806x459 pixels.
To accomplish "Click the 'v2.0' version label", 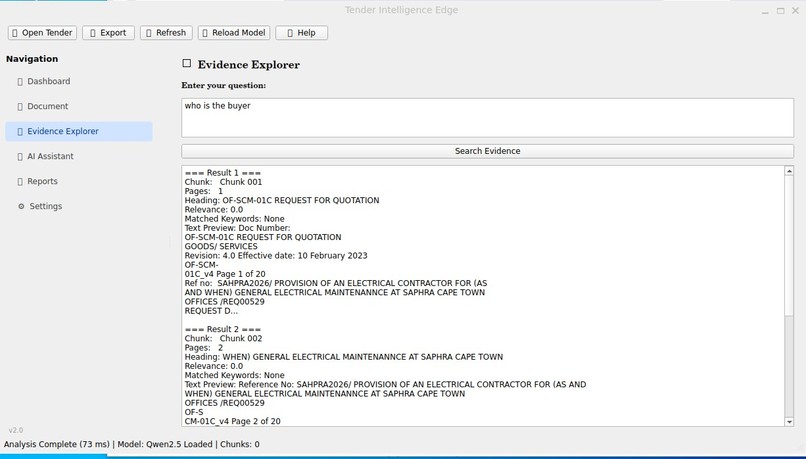I will pyautogui.click(x=16, y=430).
